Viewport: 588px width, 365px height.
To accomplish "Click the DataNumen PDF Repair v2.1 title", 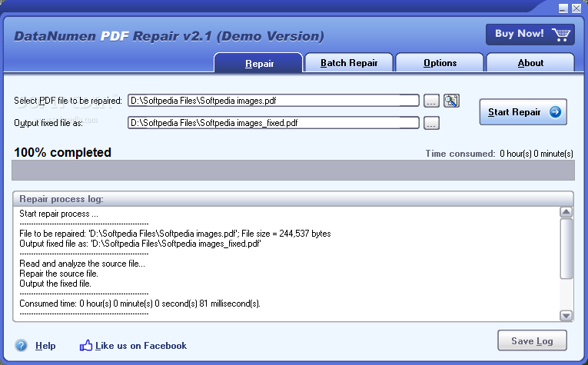I will [169, 36].
